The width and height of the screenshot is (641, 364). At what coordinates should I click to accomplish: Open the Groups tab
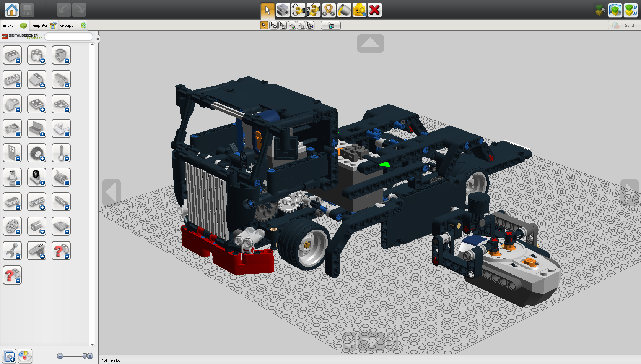[x=66, y=25]
